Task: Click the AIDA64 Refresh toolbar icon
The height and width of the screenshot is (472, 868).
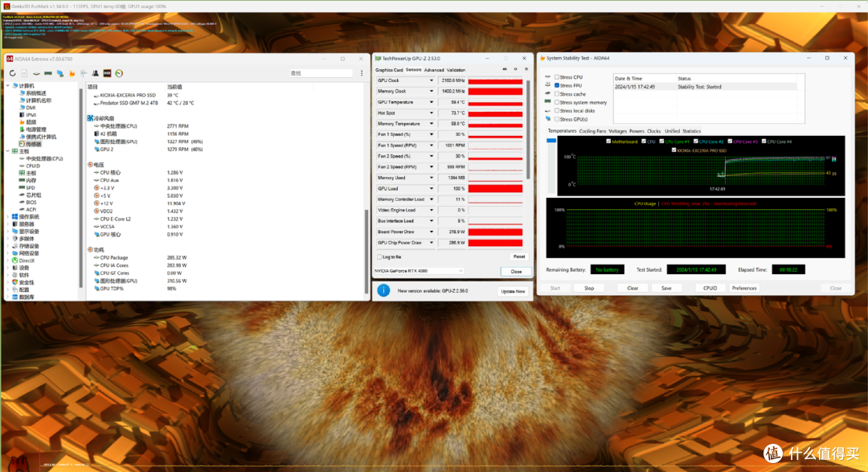Action: (x=12, y=73)
